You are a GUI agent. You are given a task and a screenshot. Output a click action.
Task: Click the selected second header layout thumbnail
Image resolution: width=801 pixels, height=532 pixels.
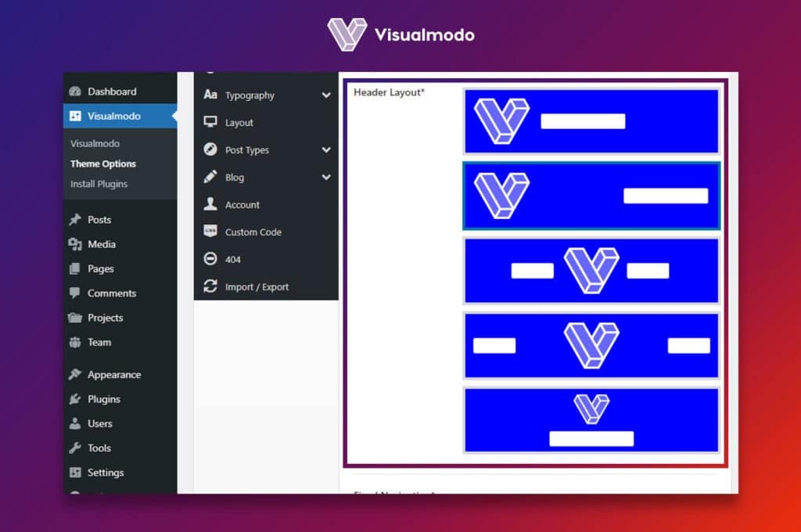tap(591, 196)
